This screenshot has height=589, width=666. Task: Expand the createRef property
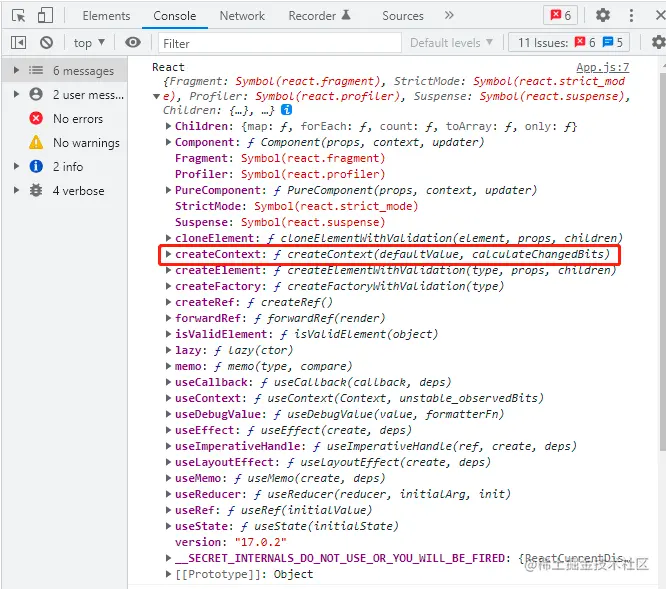click(168, 302)
